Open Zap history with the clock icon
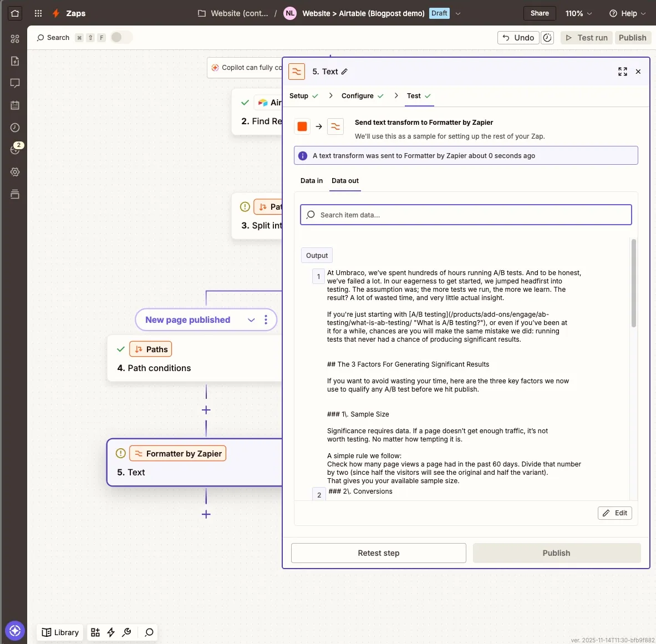656x644 pixels. pos(15,128)
